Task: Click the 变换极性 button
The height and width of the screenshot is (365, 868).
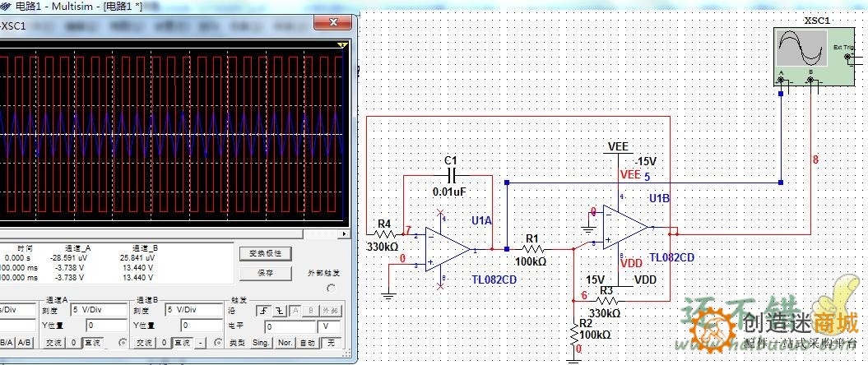Action: pos(265,253)
